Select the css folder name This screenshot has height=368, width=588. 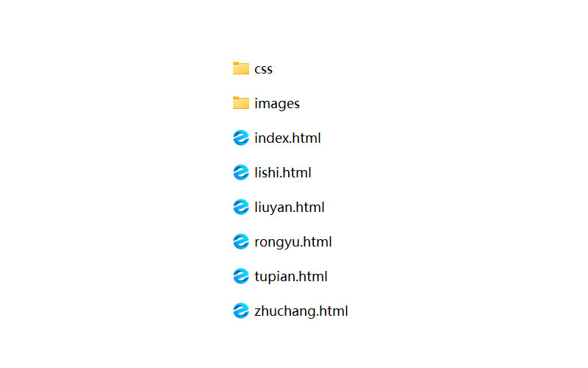pyautogui.click(x=264, y=69)
